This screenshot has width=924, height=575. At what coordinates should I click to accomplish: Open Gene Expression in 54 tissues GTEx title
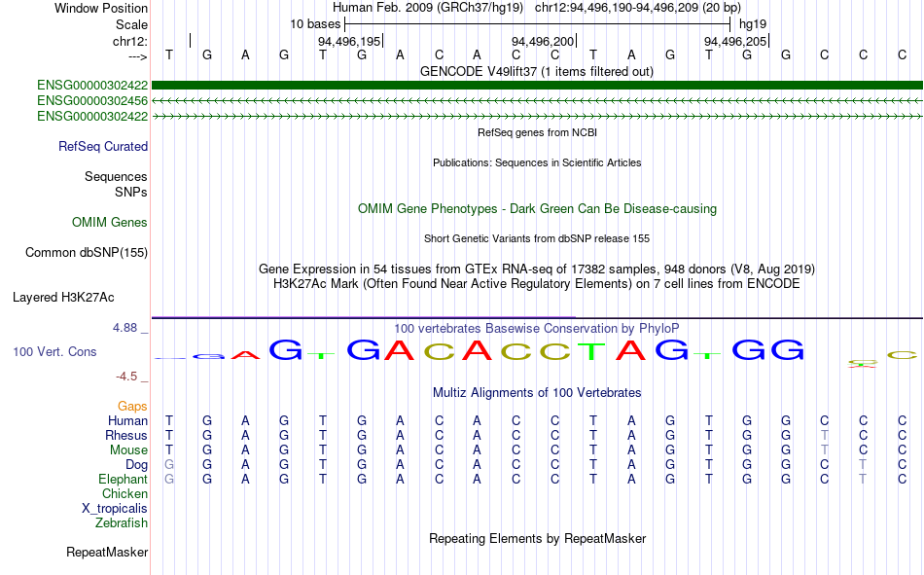(537, 269)
